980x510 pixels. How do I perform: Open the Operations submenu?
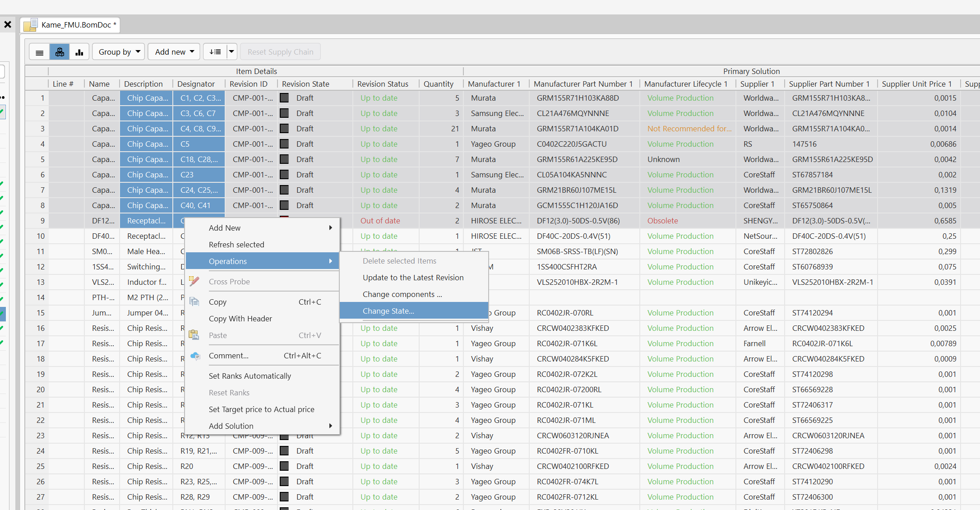262,261
